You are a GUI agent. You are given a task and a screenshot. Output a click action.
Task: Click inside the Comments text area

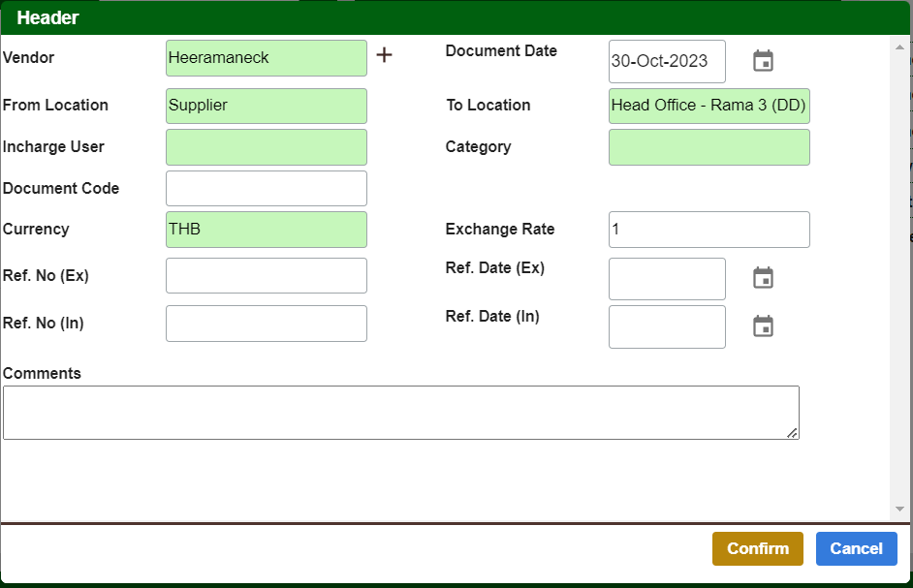(x=400, y=413)
